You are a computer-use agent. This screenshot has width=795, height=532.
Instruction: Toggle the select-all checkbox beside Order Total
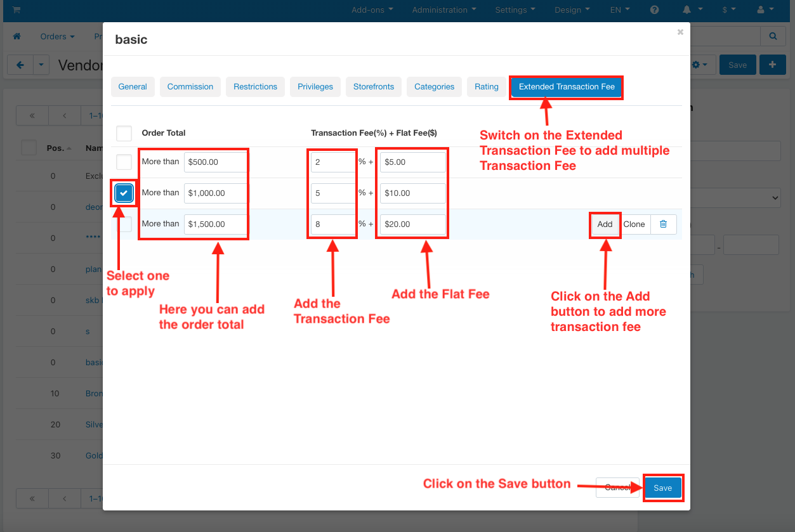(x=124, y=133)
